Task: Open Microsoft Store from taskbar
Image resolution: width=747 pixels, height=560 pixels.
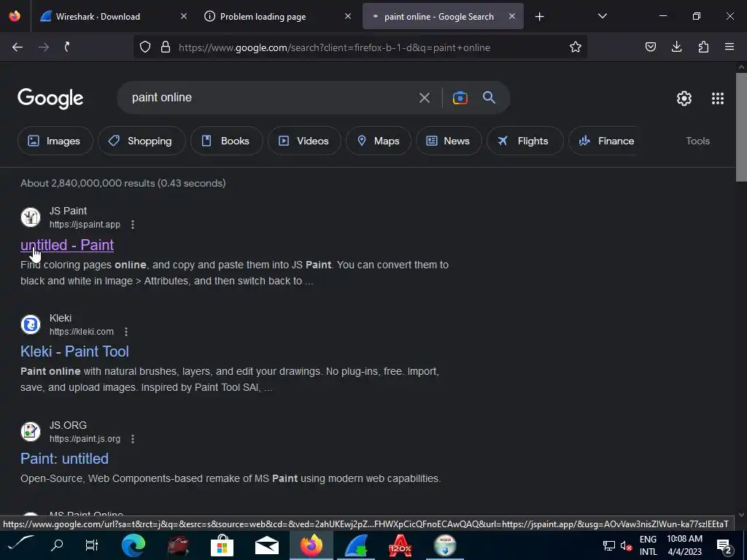Action: click(x=222, y=545)
